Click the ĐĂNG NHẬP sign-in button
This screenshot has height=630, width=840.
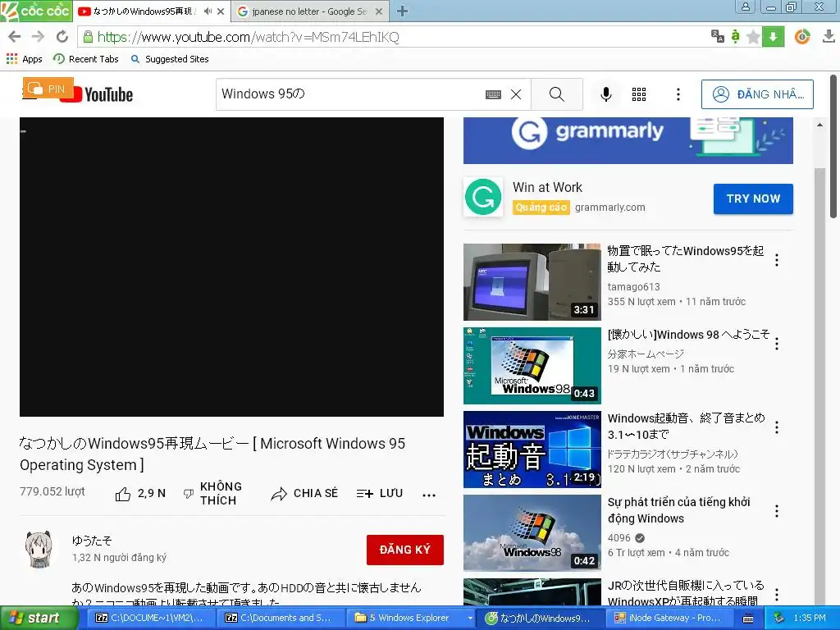point(757,94)
